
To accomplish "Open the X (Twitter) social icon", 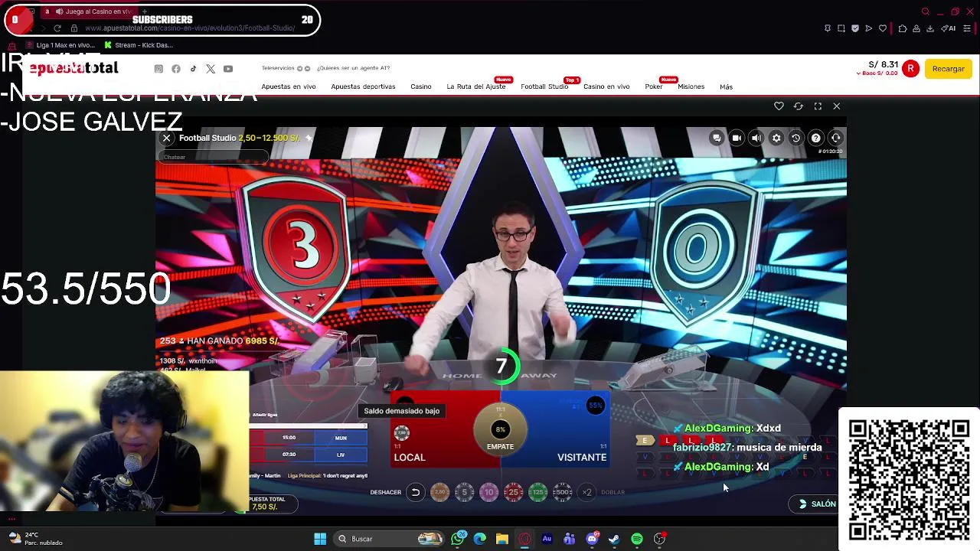I will 211,69.
